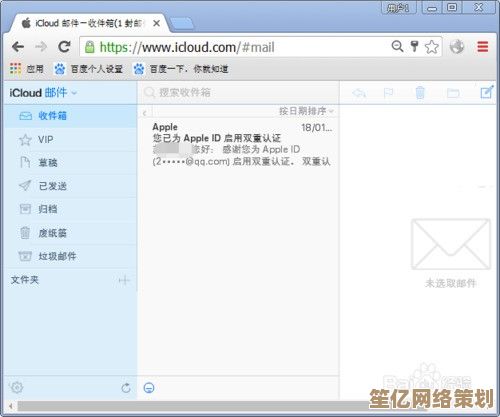This screenshot has height=417, width=500.
Task: Select the 收件箱 inbox folder
Action: coord(71,116)
